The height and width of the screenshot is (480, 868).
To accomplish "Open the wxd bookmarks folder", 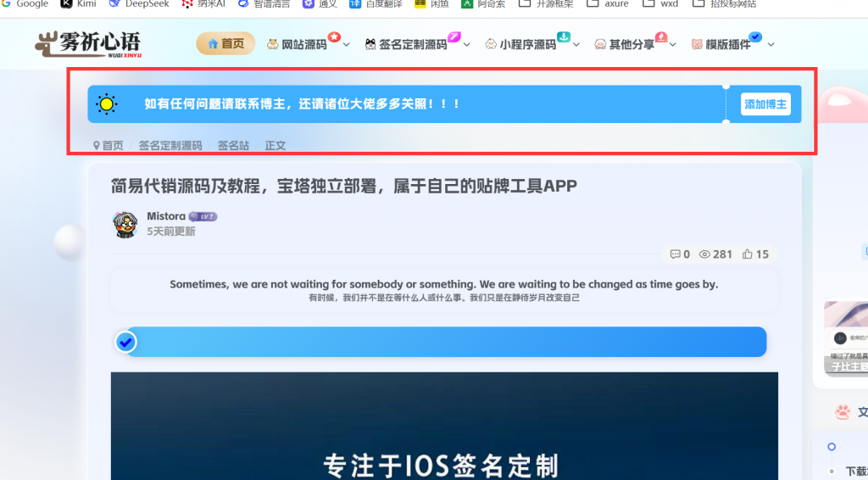I will [x=660, y=4].
